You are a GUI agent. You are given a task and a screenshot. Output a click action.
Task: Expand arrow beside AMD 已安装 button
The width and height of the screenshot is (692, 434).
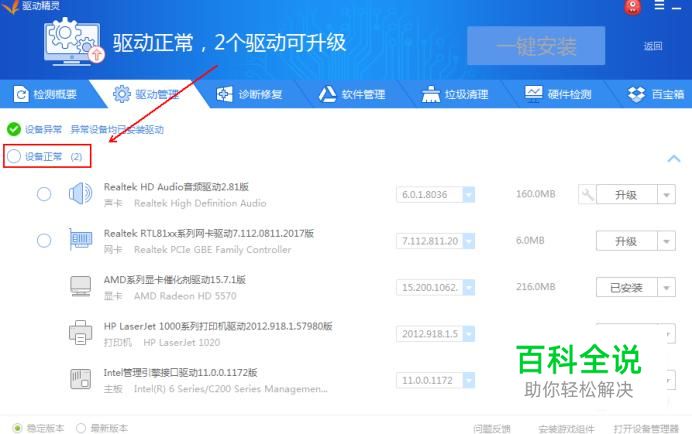click(666, 288)
